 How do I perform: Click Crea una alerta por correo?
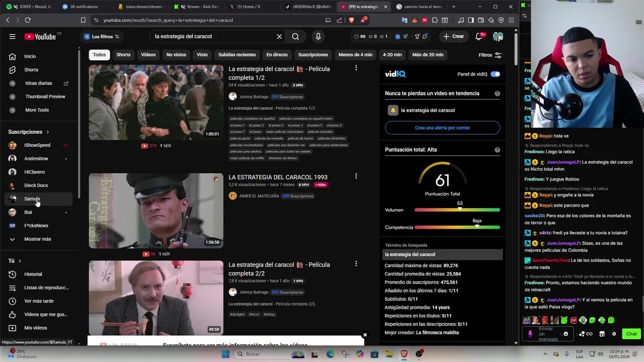442,128
